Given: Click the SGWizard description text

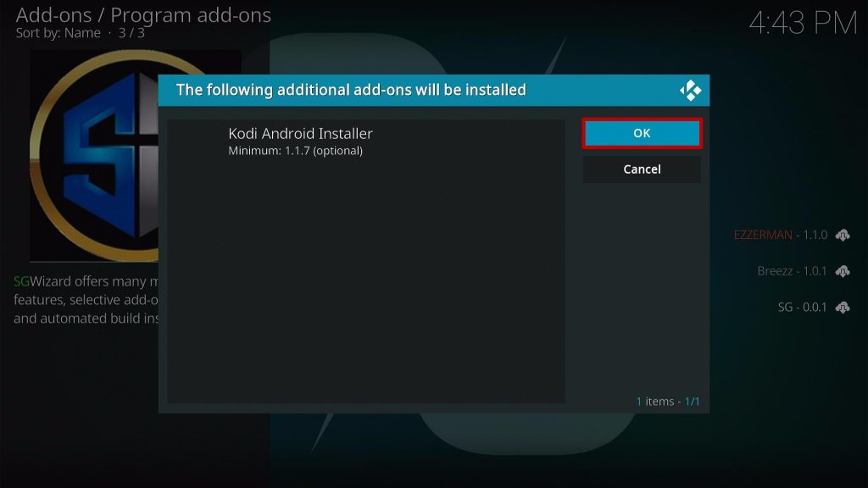Looking at the screenshot, I should pos(86,299).
